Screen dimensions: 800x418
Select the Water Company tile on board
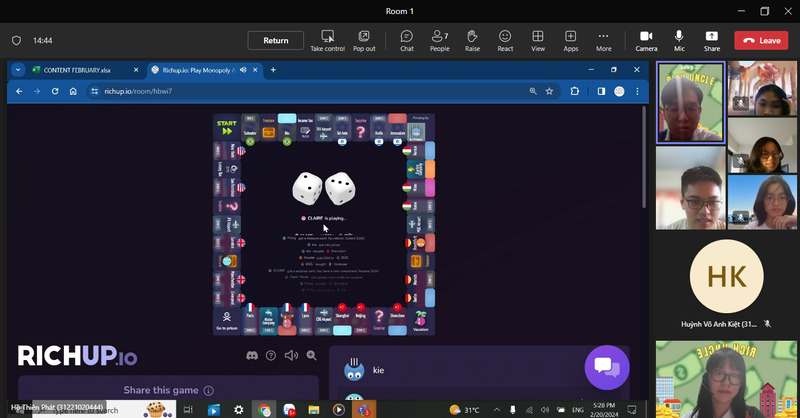point(268,321)
